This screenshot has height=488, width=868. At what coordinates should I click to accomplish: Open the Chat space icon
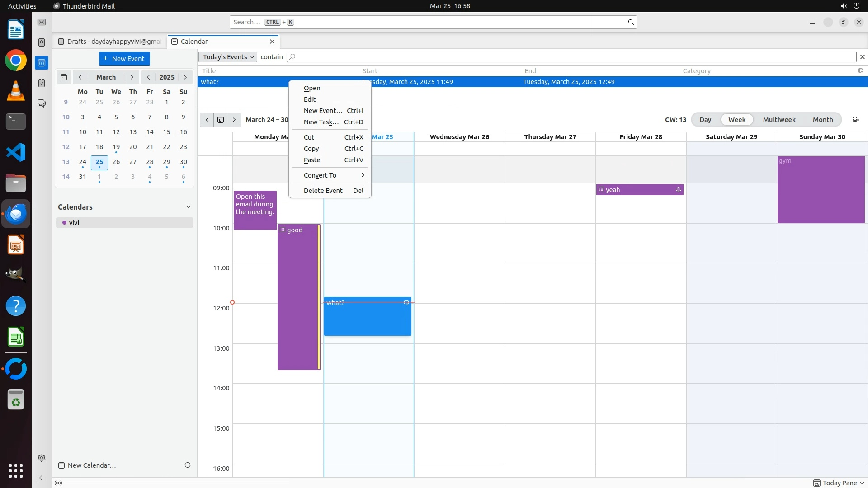pos(42,103)
